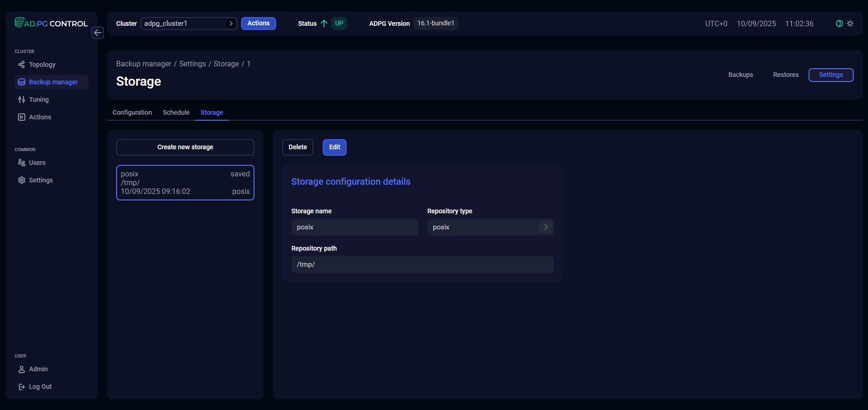Click the Admin user icon
The height and width of the screenshot is (410, 868).
click(x=22, y=369)
